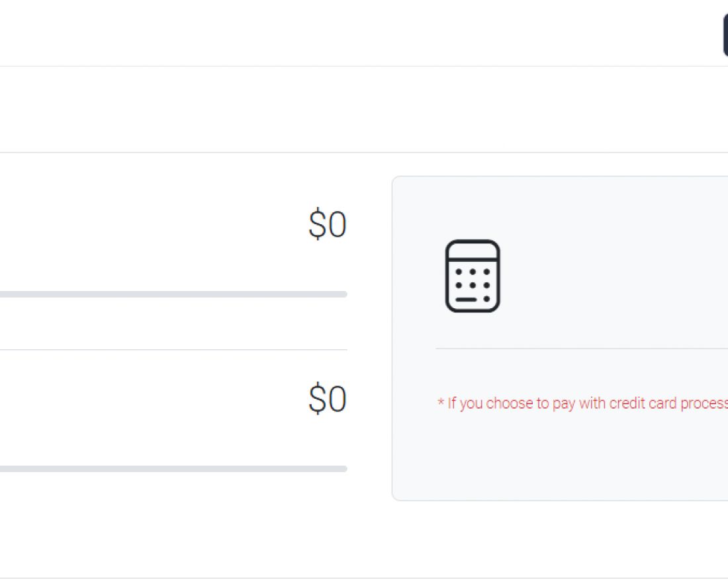The width and height of the screenshot is (728, 582).
Task: Click the dash key on the calculator icon
Action: pyautogui.click(x=466, y=300)
